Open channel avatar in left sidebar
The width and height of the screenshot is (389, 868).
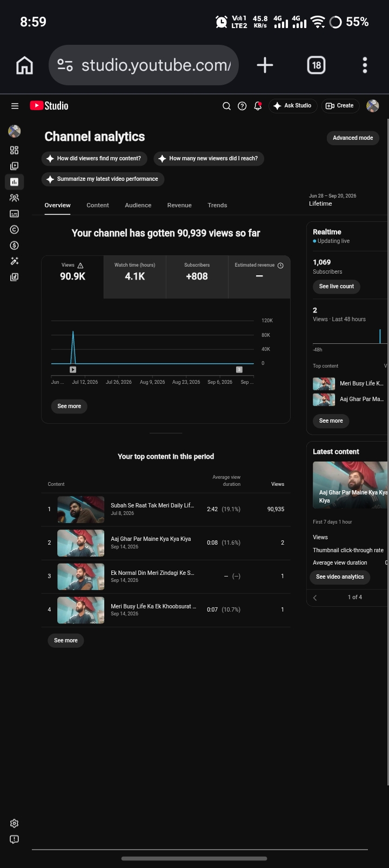point(15,131)
